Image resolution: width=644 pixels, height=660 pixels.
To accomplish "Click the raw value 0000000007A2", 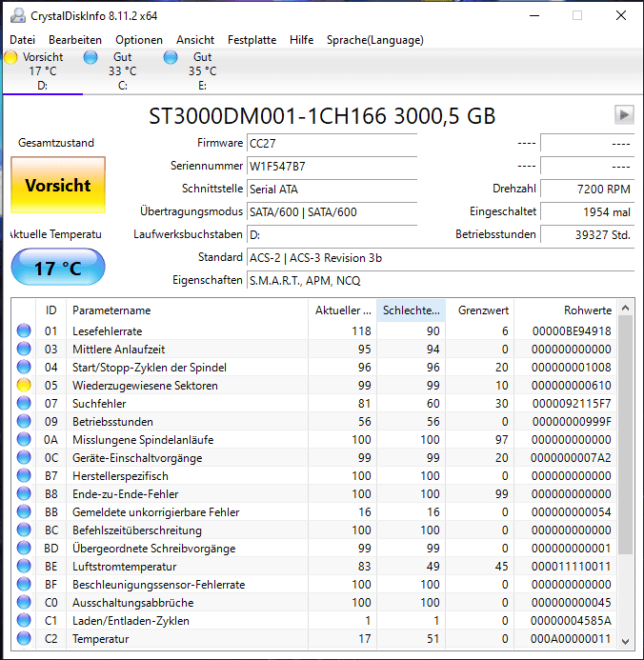I will coord(571,458).
